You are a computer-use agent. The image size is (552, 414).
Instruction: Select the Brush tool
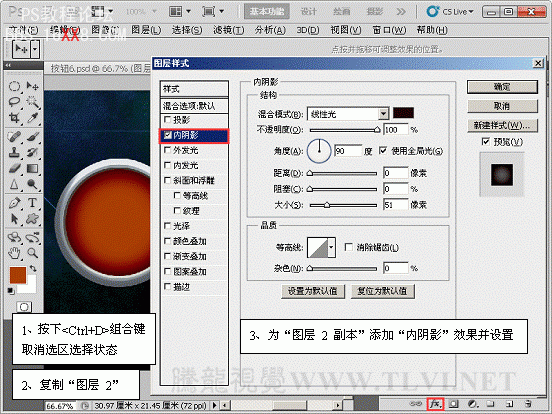[x=32, y=137]
